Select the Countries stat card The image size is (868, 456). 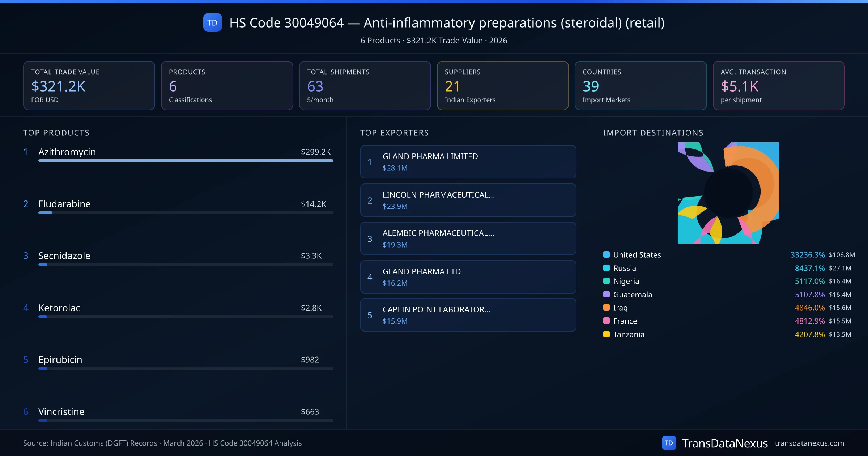point(640,85)
